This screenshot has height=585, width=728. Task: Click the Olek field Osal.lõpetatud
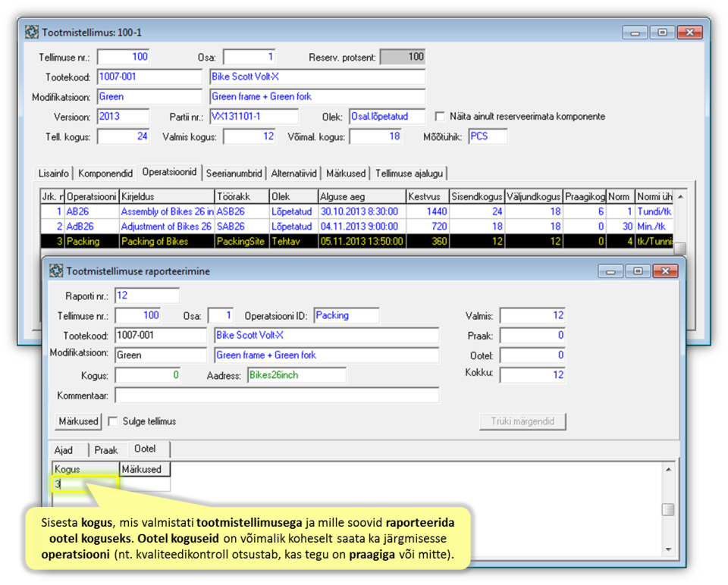(387, 117)
